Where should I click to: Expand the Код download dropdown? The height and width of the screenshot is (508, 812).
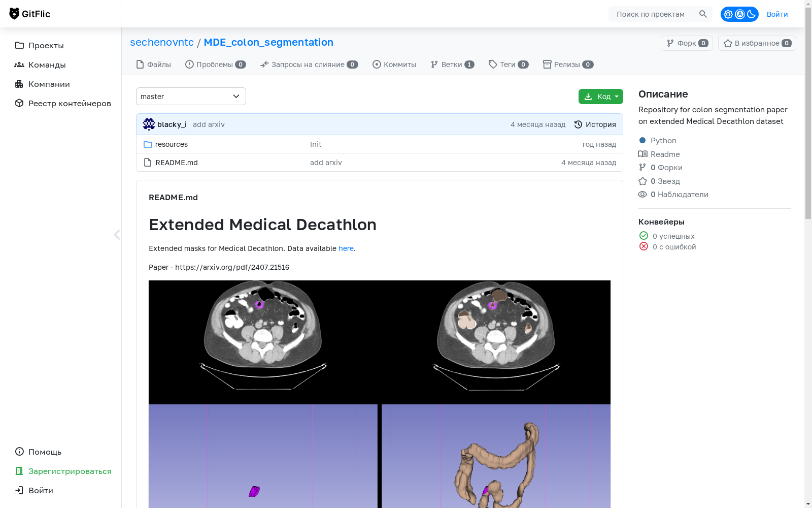tap(616, 96)
